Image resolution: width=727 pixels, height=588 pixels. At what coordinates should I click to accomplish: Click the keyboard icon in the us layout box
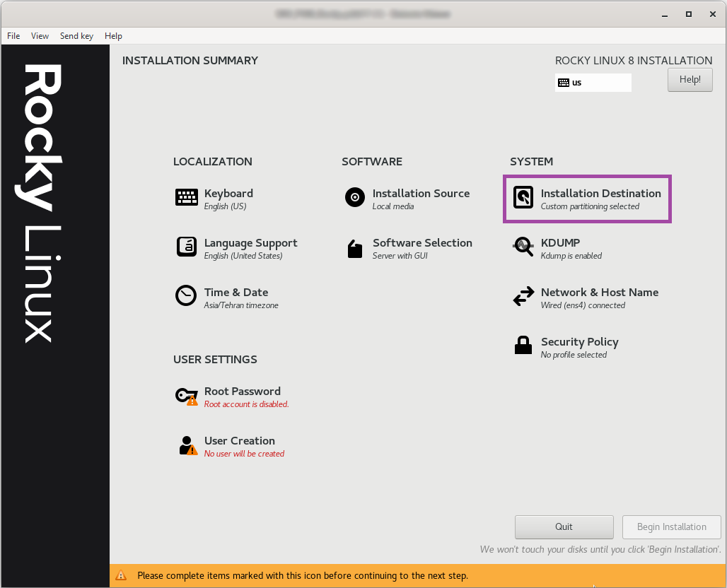pos(564,83)
